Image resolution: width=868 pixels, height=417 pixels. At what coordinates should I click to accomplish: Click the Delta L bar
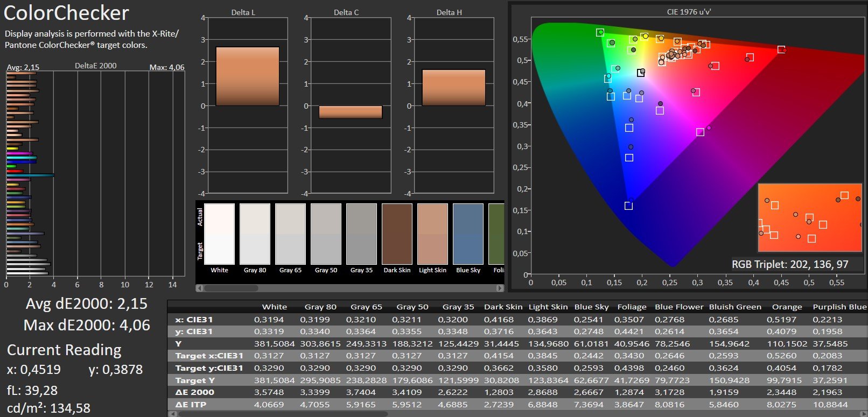(247, 76)
